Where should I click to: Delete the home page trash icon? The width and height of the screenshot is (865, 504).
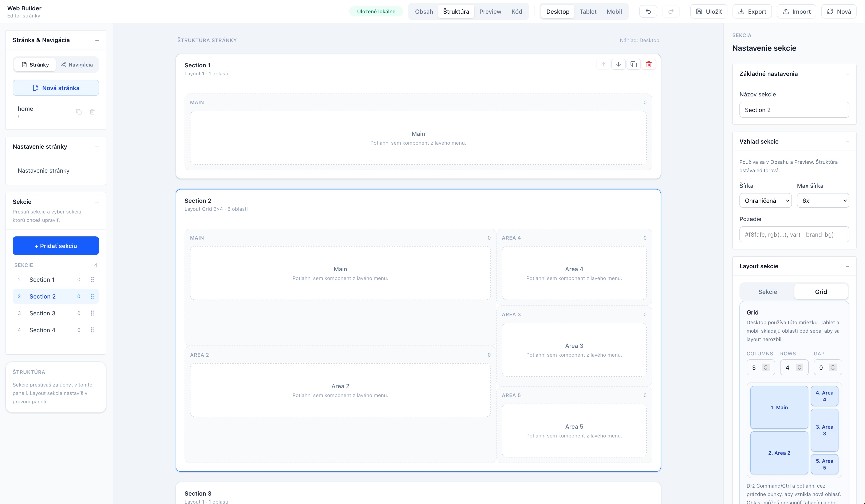pos(92,112)
